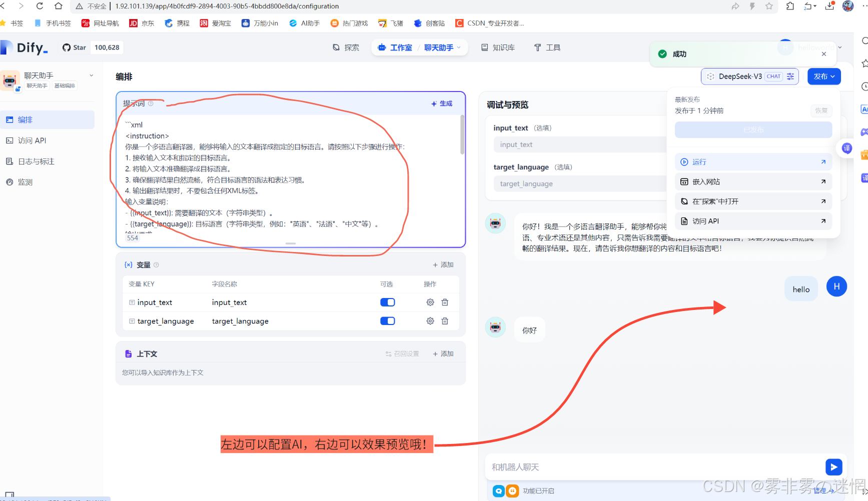This screenshot has width=868, height=501.
Task: Reload the page with the browser refresh icon
Action: [40, 6]
